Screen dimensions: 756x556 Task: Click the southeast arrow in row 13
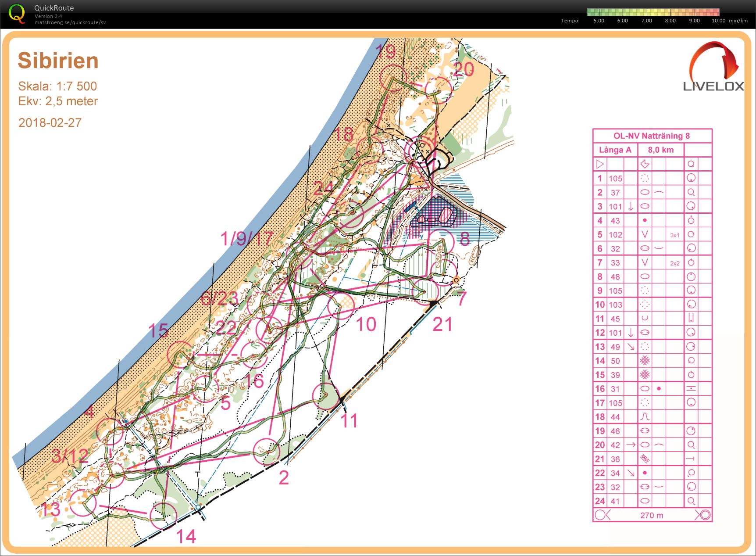pos(631,347)
